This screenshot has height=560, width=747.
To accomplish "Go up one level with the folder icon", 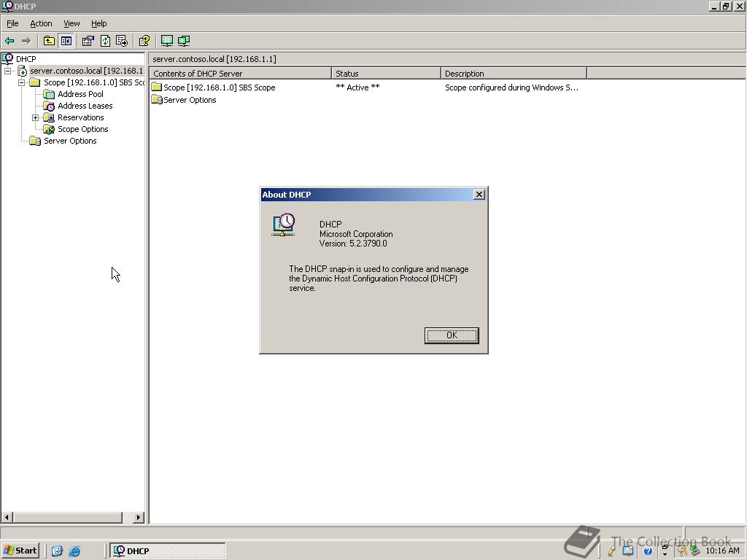I will (x=49, y=41).
